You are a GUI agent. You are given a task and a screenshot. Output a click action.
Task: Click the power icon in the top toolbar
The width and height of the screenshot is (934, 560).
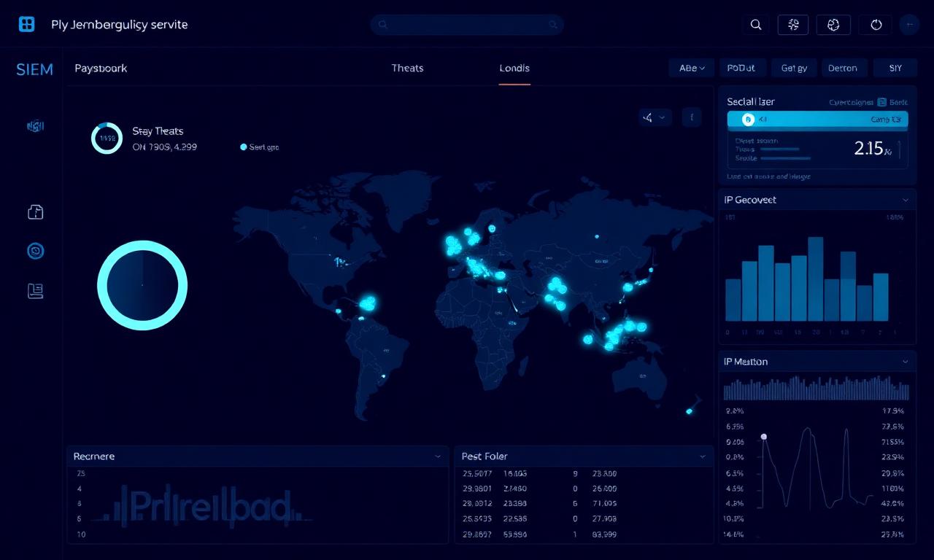pos(876,25)
